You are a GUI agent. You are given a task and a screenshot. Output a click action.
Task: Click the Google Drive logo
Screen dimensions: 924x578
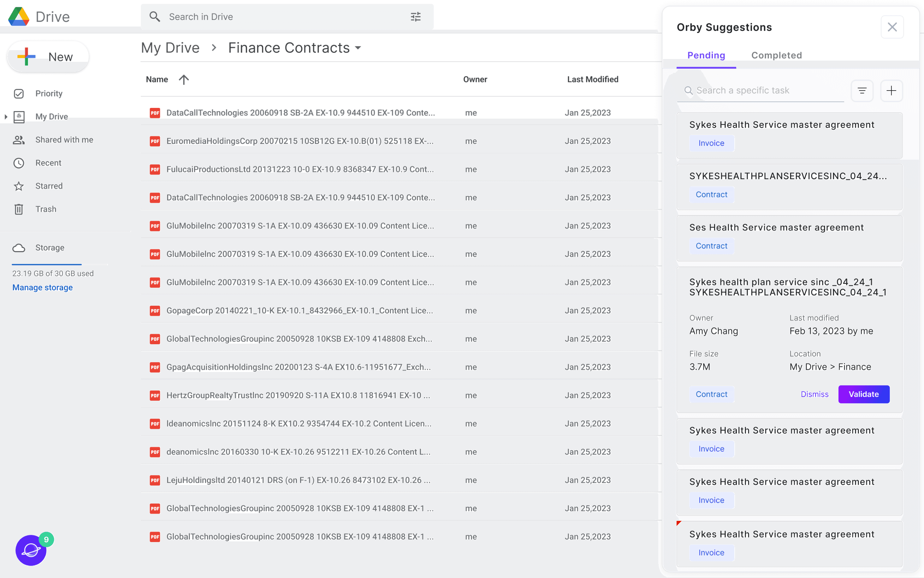[x=19, y=17]
